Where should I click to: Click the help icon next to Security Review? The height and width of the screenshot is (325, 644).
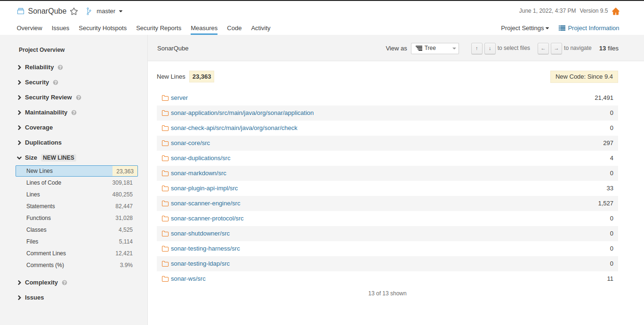(79, 97)
